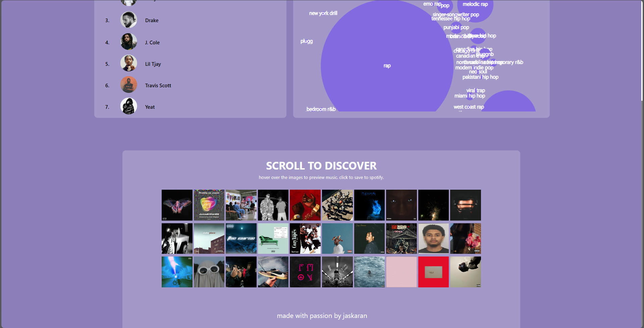Click the red cover with gold-jeweled hand
This screenshot has width=644, height=328.
pos(305,205)
